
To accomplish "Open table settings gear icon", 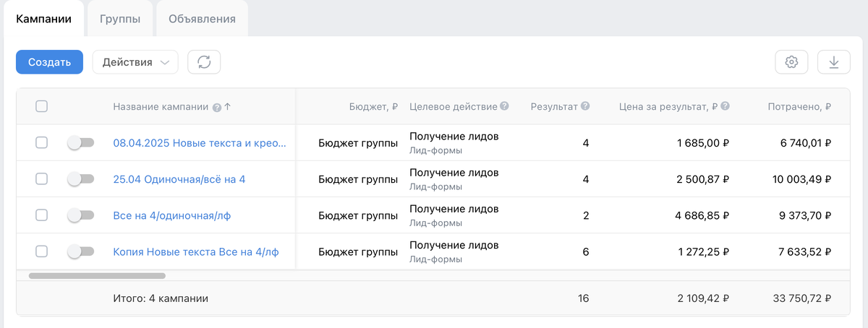I will coord(791,62).
